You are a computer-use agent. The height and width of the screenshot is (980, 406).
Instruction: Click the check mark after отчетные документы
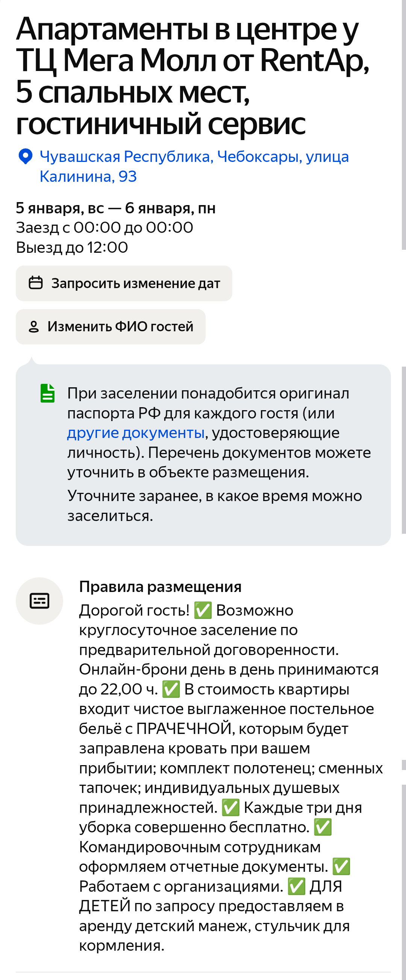point(341,867)
